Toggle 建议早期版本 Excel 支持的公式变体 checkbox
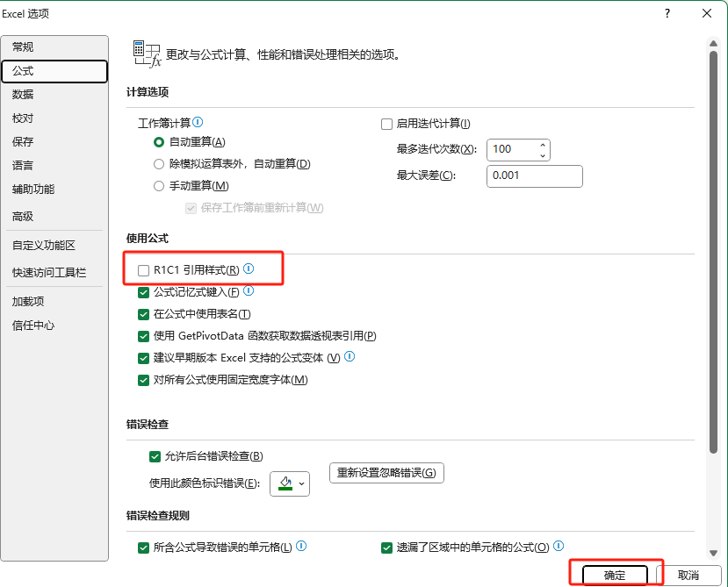Image resolution: width=728 pixels, height=587 pixels. (143, 358)
